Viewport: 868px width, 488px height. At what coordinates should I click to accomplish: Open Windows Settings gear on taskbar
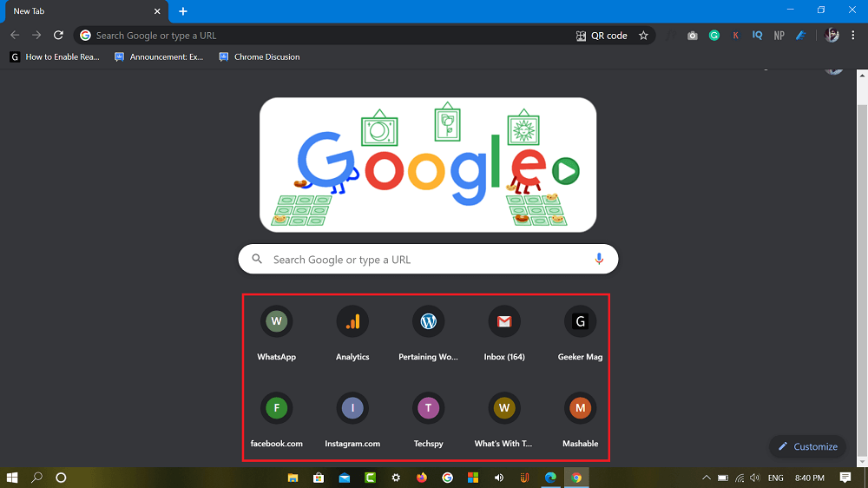(x=396, y=478)
